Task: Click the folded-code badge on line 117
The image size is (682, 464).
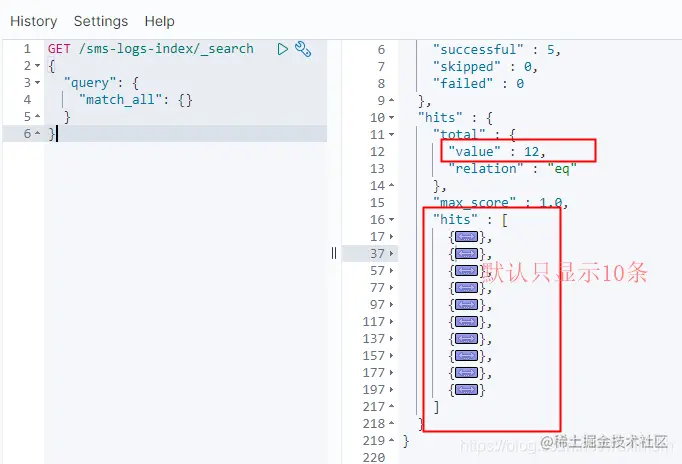Action: (x=467, y=321)
